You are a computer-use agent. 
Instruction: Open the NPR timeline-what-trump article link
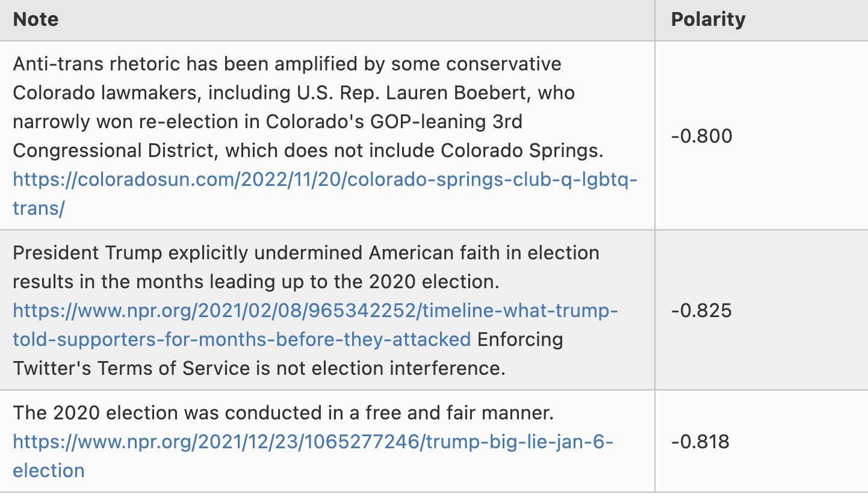315,310
